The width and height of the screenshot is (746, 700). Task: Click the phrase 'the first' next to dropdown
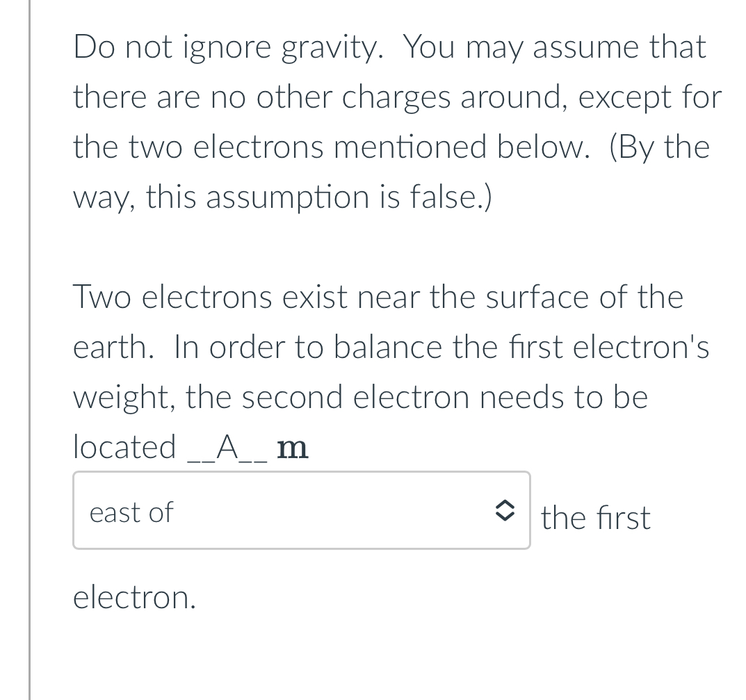(x=595, y=517)
